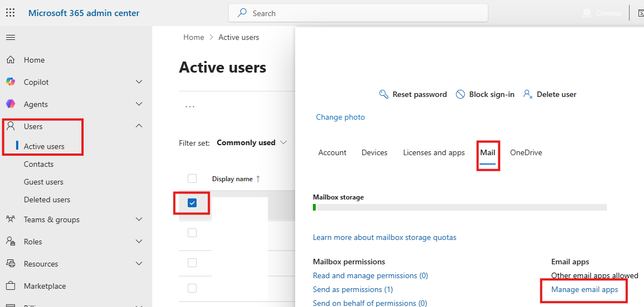This screenshot has width=644, height=307.
Task: Expand the Resources menu chevron
Action: [x=139, y=264]
